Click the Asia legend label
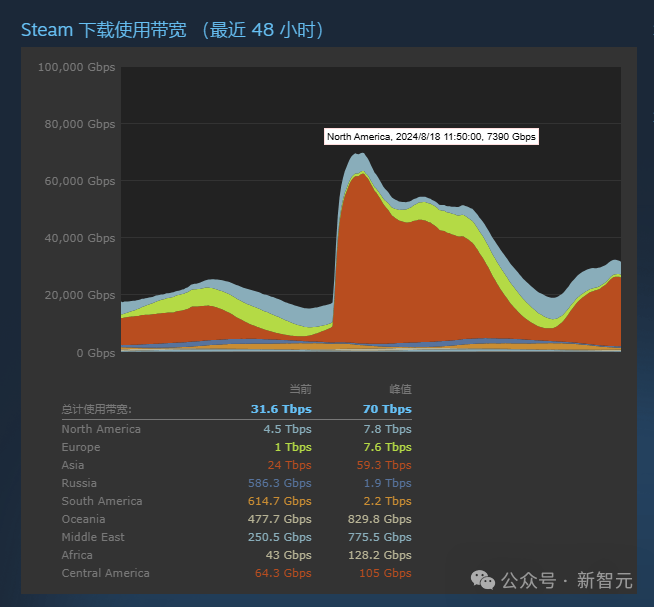The width and height of the screenshot is (654, 607). tap(73, 465)
